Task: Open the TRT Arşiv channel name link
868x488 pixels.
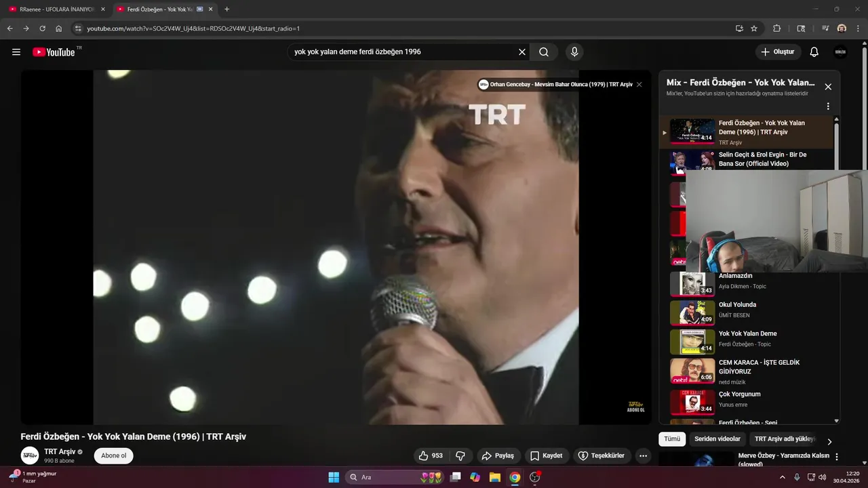Action: point(60,451)
